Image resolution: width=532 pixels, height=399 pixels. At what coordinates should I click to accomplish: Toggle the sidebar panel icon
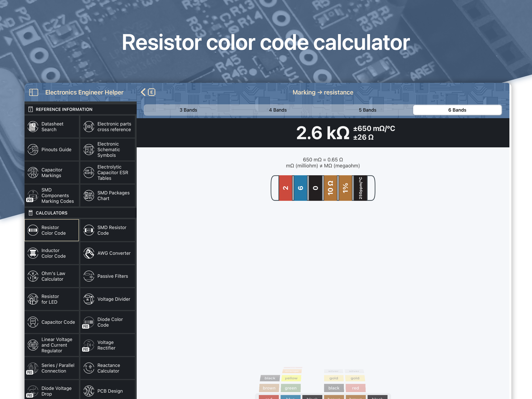(33, 92)
